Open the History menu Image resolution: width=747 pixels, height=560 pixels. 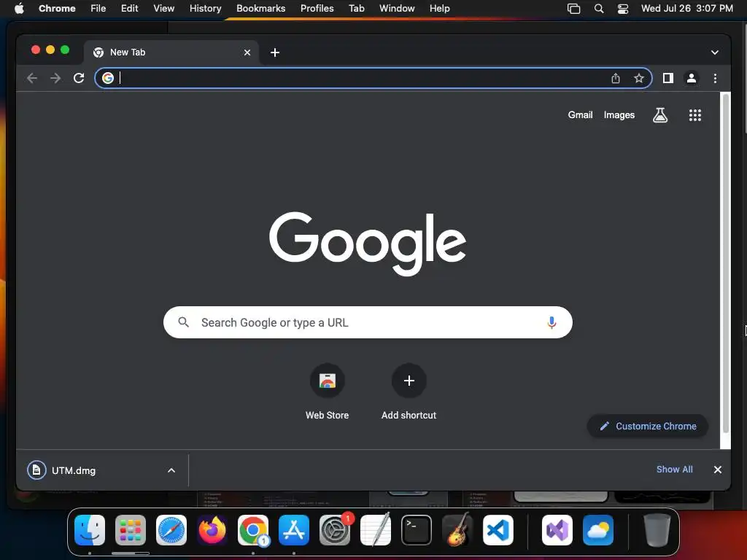click(x=205, y=9)
